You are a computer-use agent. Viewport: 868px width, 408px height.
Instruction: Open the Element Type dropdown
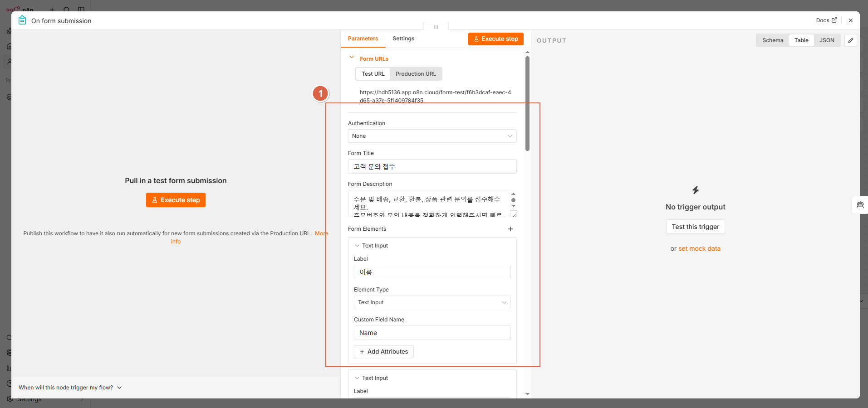point(432,302)
